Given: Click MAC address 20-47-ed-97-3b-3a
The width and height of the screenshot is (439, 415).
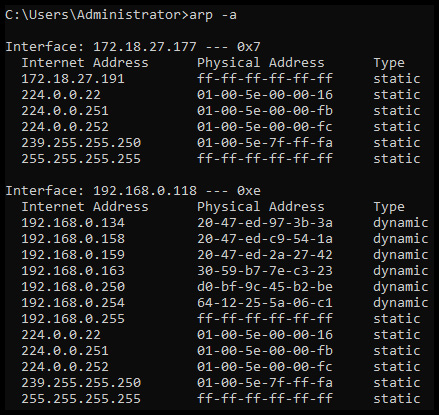Looking at the screenshot, I should coord(265,223).
